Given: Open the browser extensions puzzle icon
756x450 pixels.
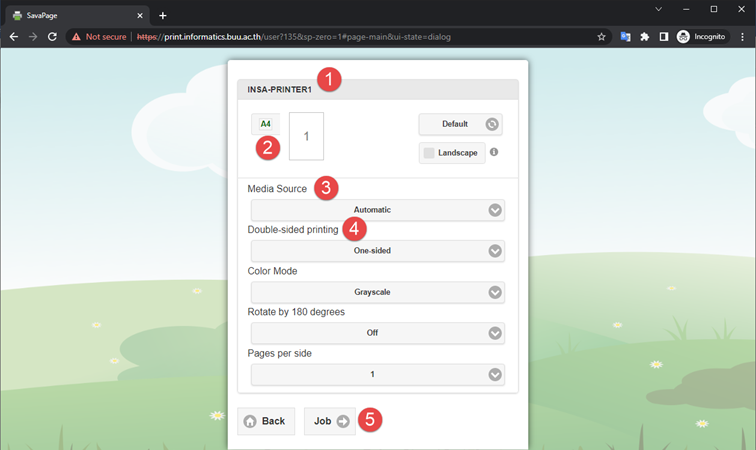Looking at the screenshot, I should tap(645, 37).
